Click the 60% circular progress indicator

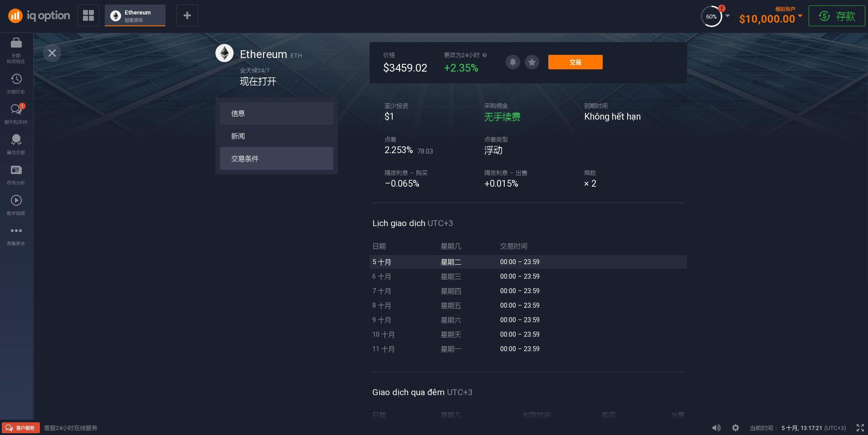[x=711, y=17]
